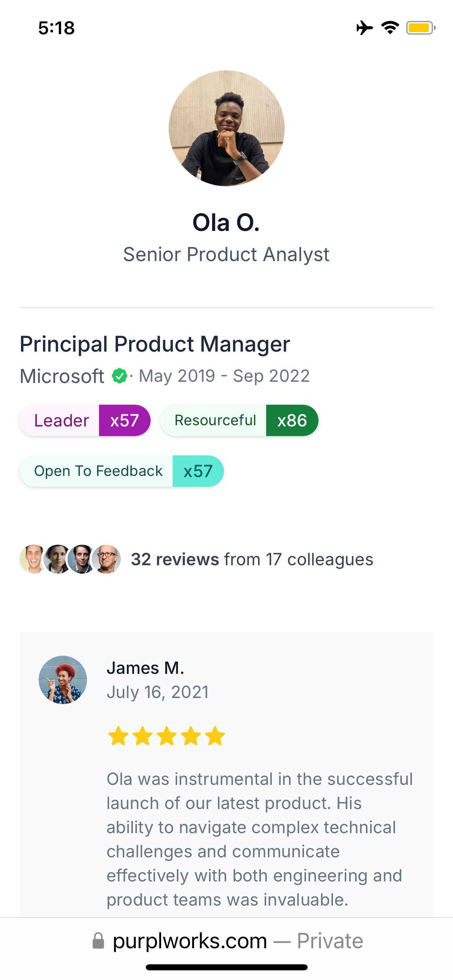Screen dimensions: 453x980
Task: Open the 32 reviews link
Action: (175, 559)
